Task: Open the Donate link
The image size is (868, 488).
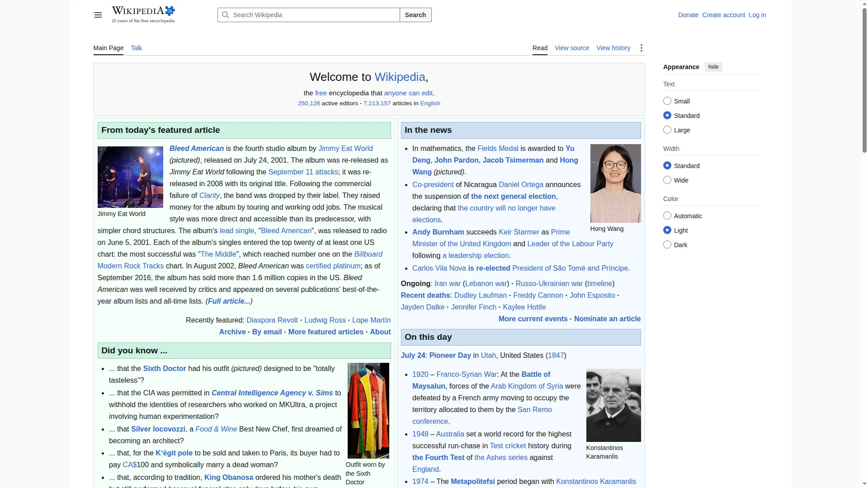Action: coord(688,15)
